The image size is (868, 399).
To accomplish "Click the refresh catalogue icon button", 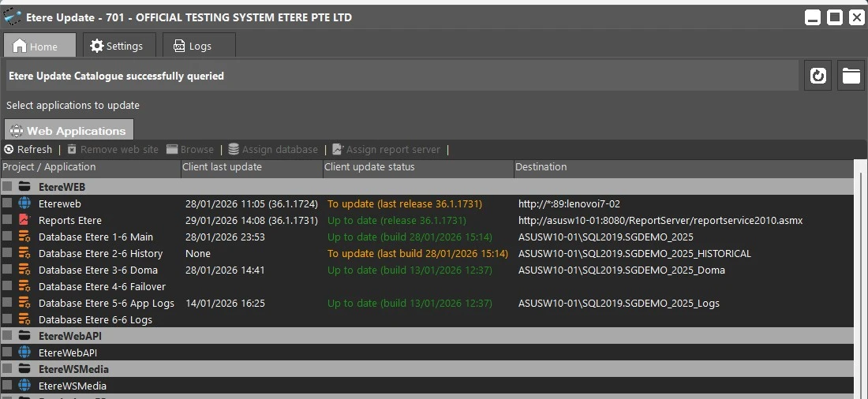I will (818, 76).
